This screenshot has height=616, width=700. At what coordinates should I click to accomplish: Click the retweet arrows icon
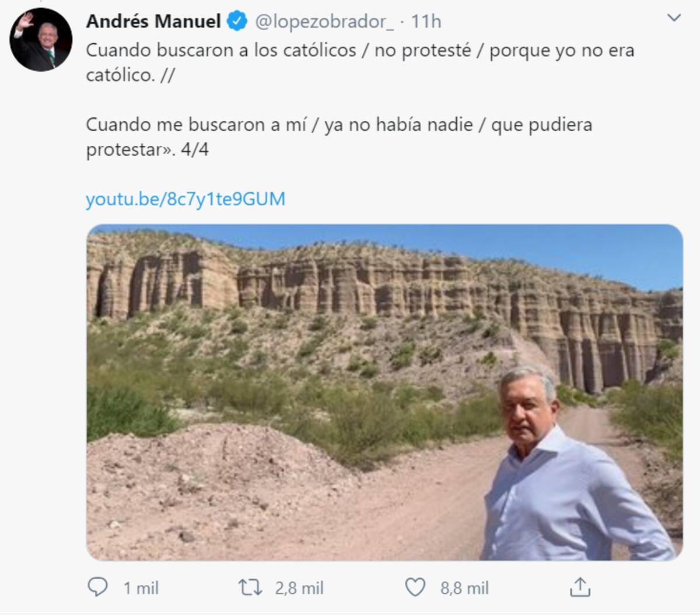pos(250,587)
